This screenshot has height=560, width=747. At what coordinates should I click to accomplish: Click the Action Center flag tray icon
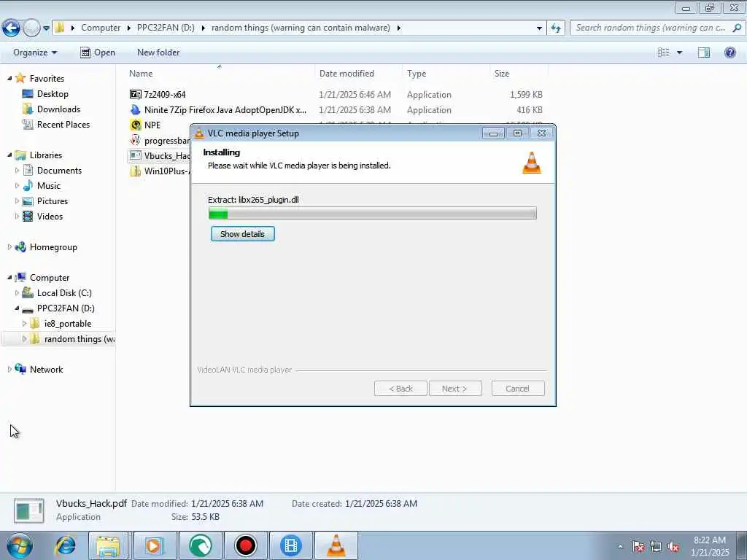click(638, 547)
